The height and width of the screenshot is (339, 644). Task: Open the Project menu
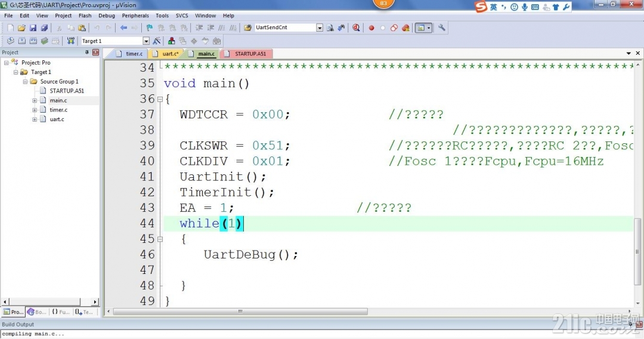click(x=63, y=16)
